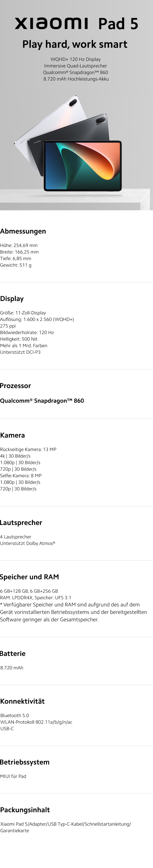
Task: Select the 'Play hard, work smart' tagline
Action: point(75,44)
